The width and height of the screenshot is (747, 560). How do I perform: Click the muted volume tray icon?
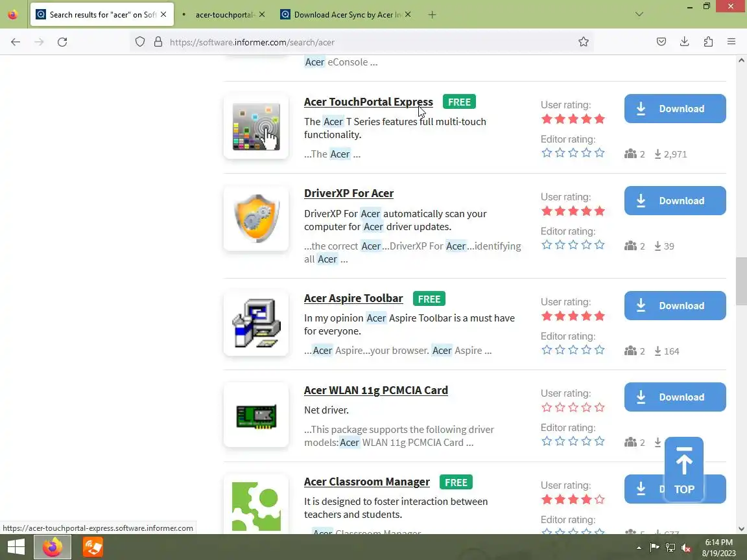coord(686,548)
